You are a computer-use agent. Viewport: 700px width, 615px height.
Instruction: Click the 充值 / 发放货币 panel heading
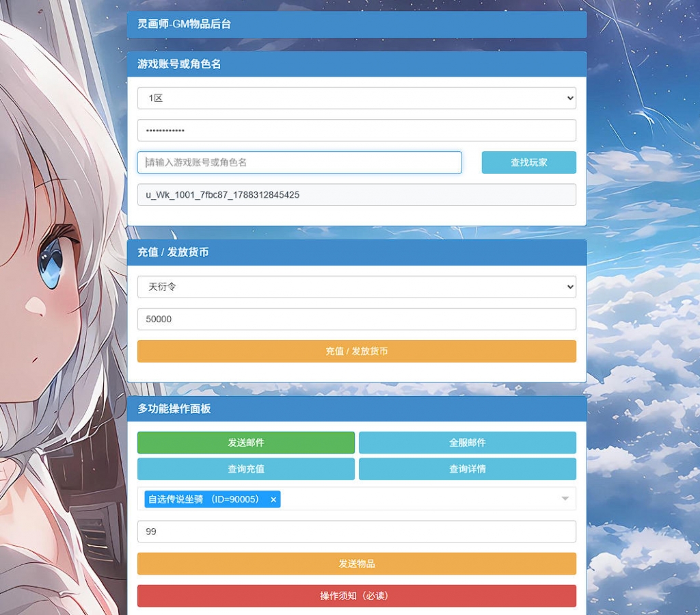(356, 252)
